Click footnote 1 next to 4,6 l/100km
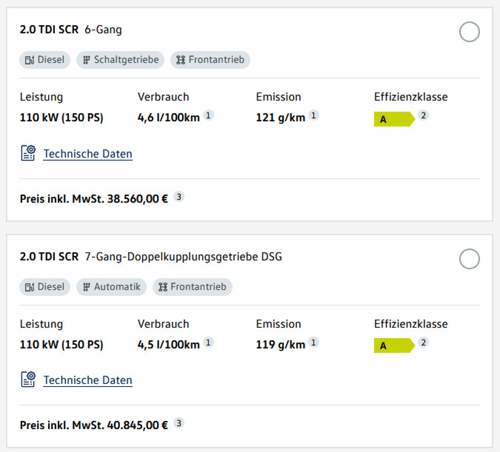Screen dimensions: 500x452 point(208,115)
